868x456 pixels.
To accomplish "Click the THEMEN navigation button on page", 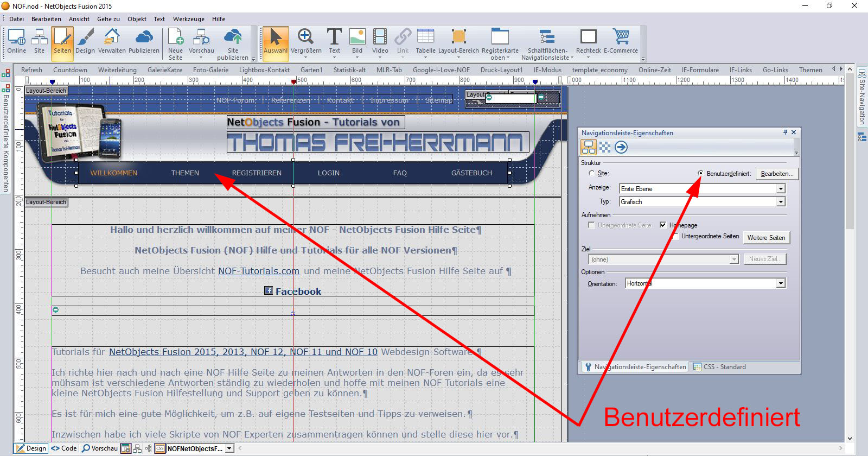I will pos(185,173).
